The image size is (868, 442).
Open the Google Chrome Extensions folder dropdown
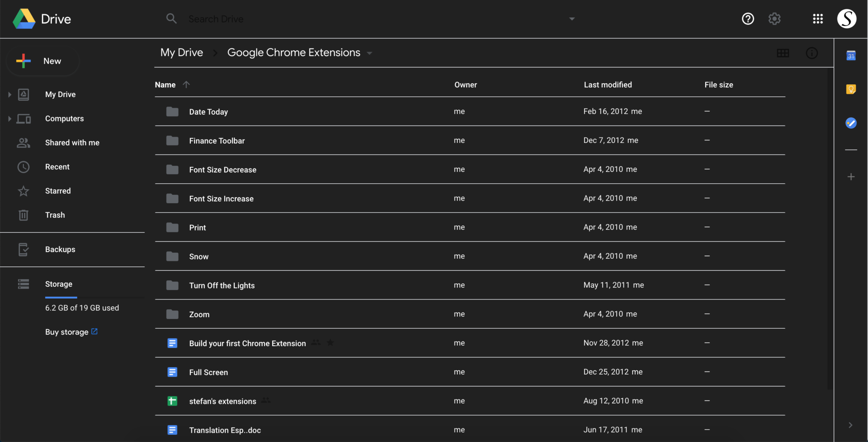[369, 53]
